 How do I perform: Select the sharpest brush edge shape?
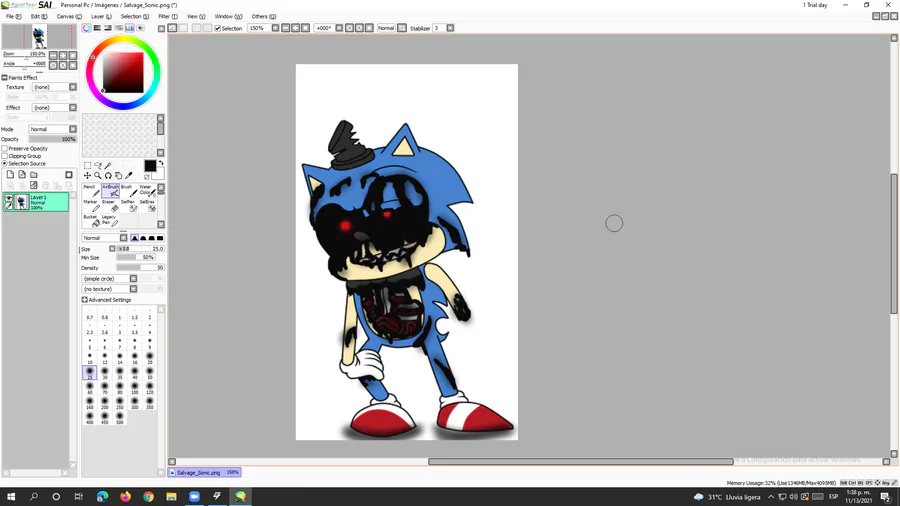coord(134,238)
